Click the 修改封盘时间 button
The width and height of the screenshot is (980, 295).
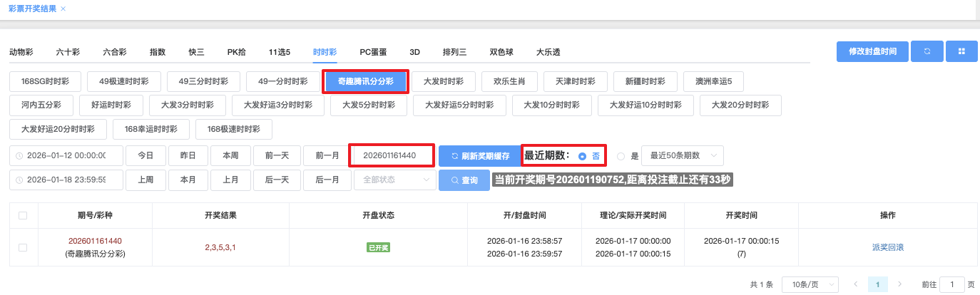[872, 52]
